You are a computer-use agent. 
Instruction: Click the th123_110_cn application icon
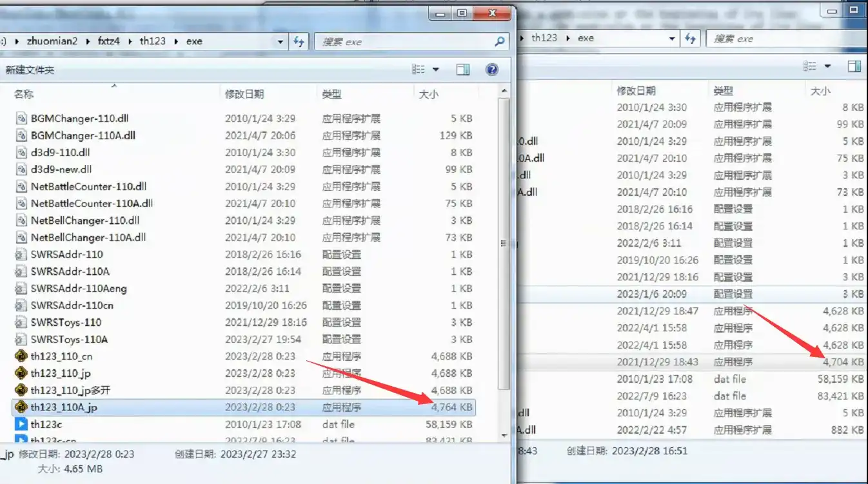pos(21,356)
